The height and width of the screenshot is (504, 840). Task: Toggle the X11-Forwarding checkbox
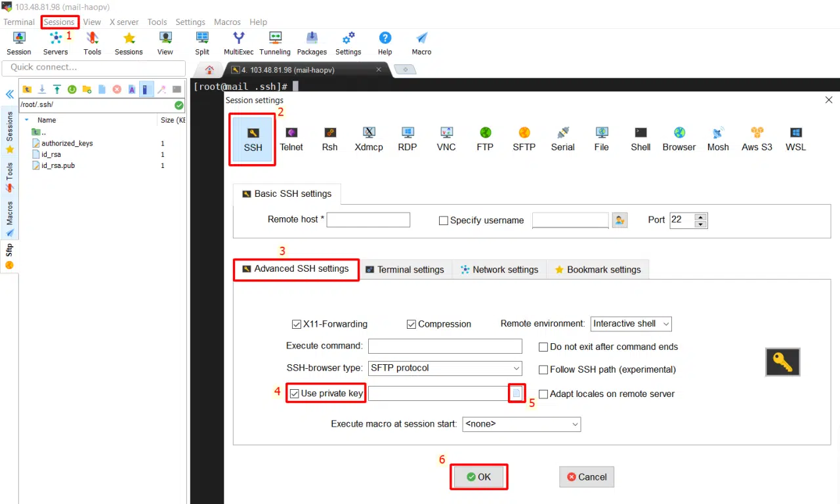(297, 324)
